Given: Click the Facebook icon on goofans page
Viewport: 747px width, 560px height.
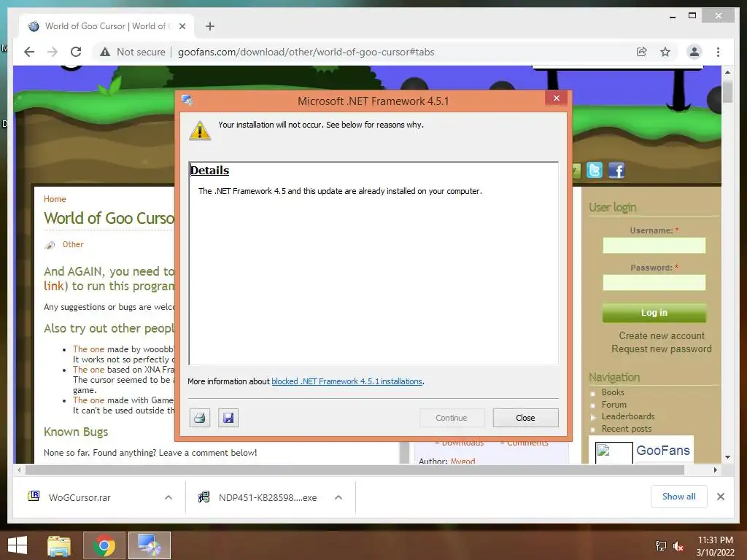Looking at the screenshot, I should 616,170.
